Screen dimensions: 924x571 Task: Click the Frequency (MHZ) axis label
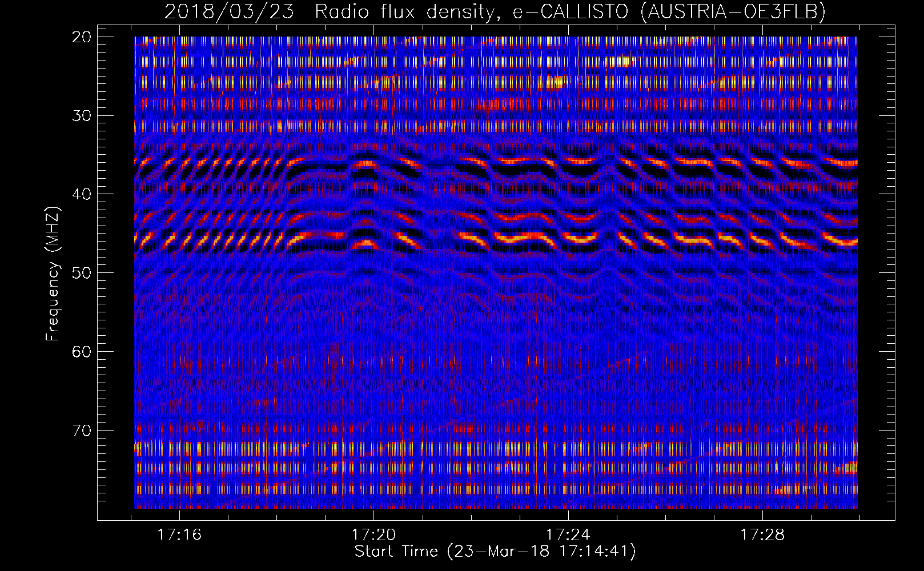click(x=53, y=274)
